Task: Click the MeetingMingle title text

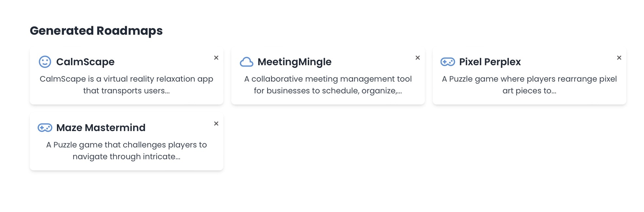Action: point(294,62)
